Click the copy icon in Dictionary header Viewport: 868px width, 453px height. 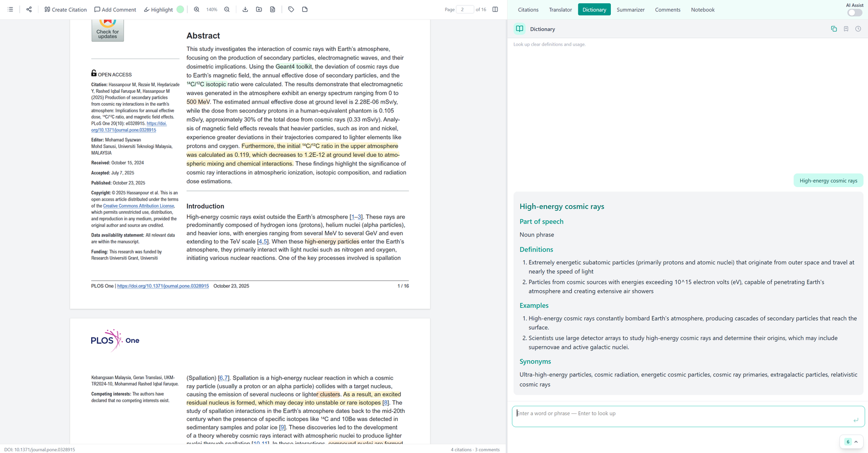point(834,29)
